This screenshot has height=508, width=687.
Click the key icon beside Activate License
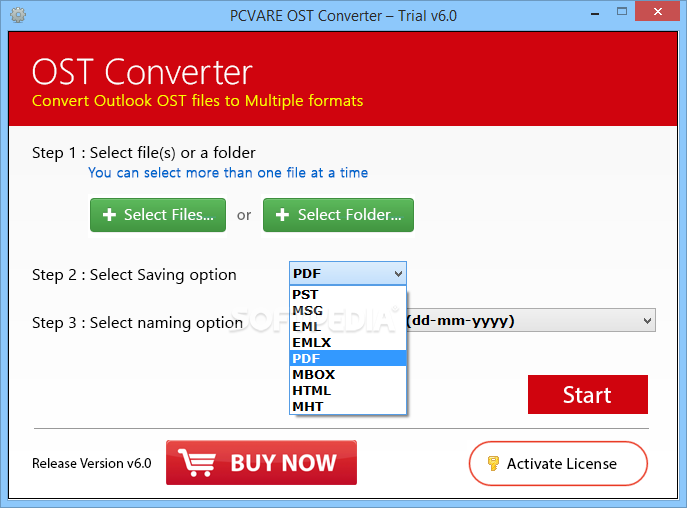pos(493,463)
